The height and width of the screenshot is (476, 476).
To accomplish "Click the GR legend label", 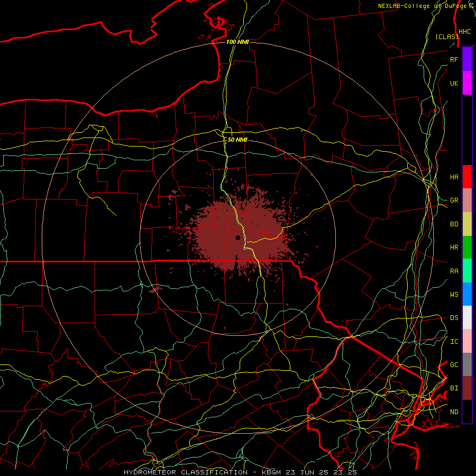I will coord(454,200).
